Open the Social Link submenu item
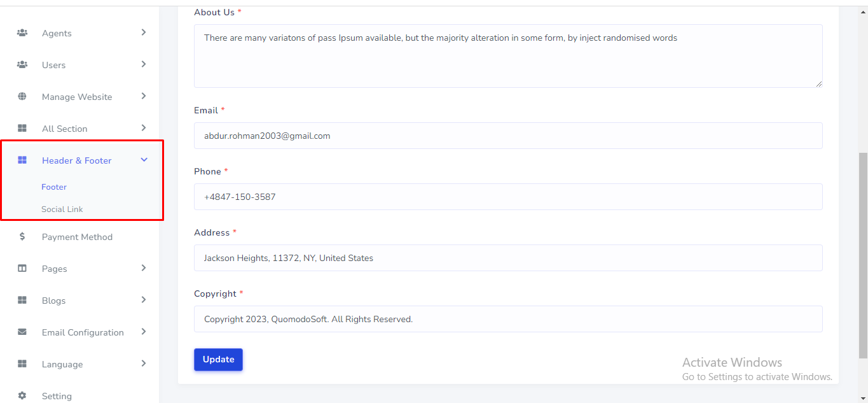 [x=62, y=209]
